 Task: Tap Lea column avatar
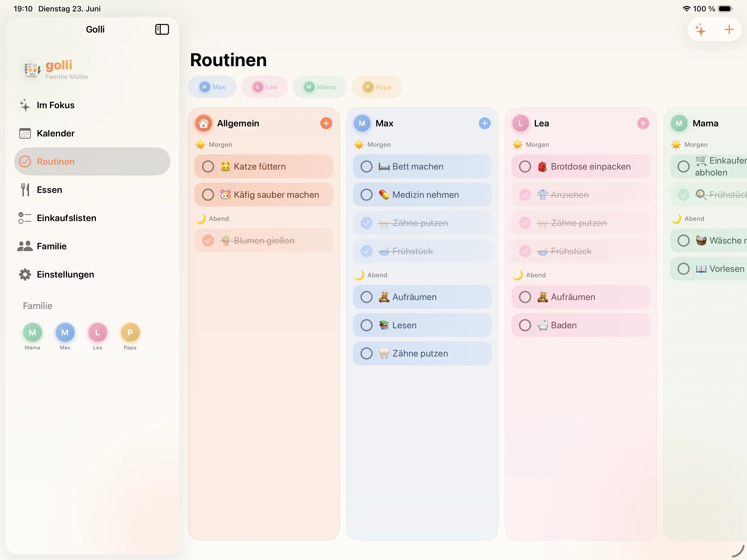[x=520, y=123]
